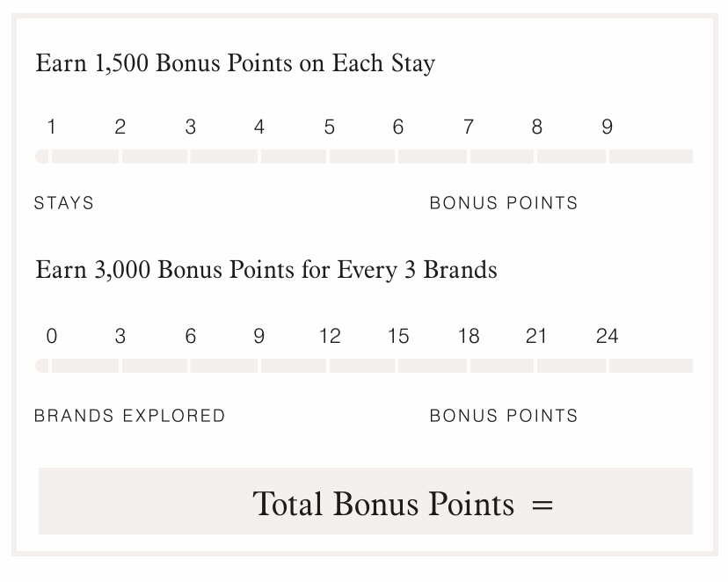This screenshot has width=728, height=582.
Task: Set the brands slider to segment under 21
Action: [571, 366]
